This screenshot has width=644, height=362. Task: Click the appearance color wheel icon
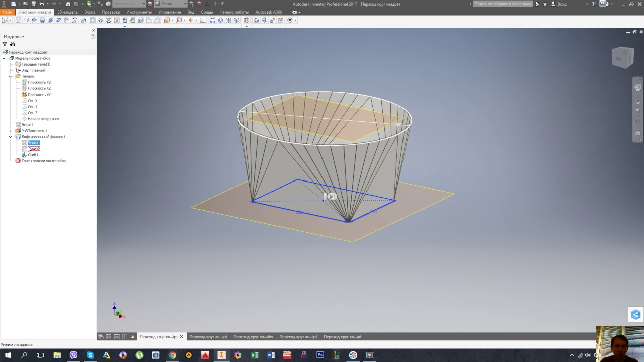click(150, 4)
